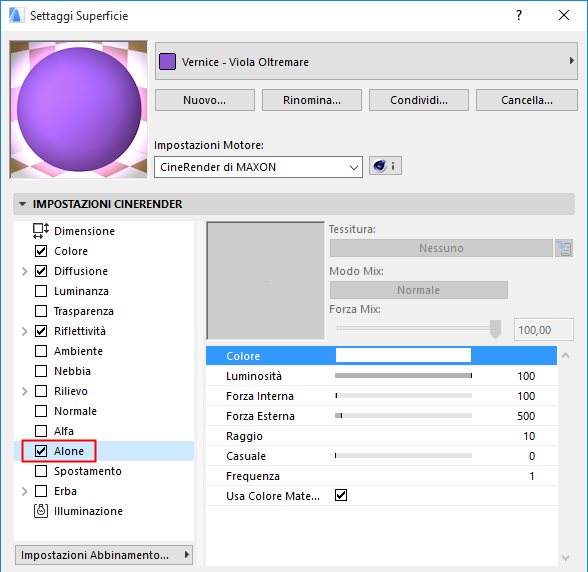Uncheck the Diffusione channel checkbox
The width and height of the screenshot is (588, 572).
point(41,271)
